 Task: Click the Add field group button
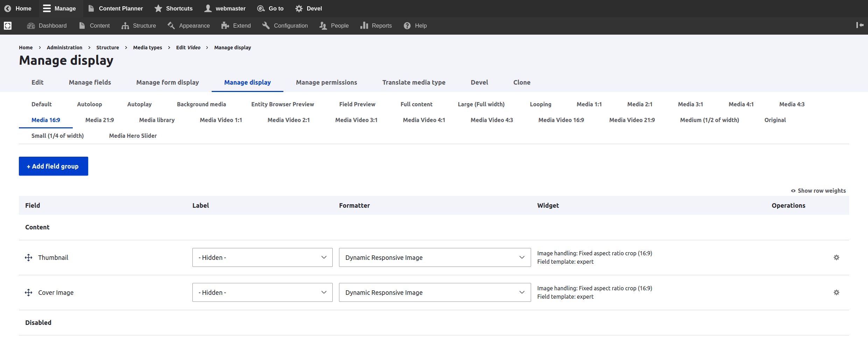(x=54, y=166)
